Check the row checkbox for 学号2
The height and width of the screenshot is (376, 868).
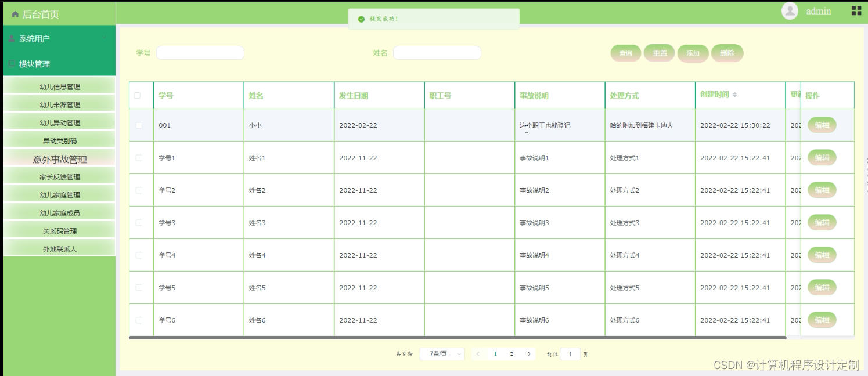point(139,190)
